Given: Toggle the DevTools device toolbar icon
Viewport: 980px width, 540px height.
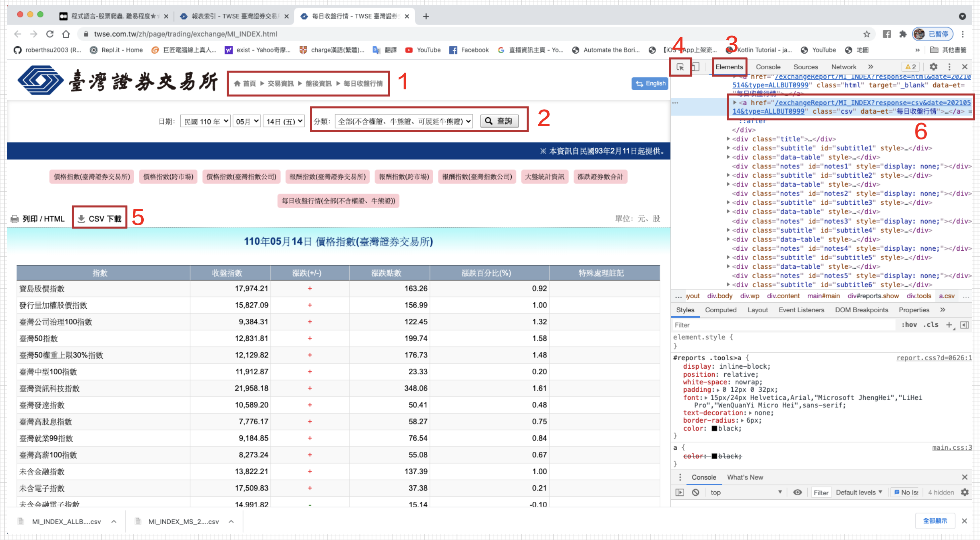Looking at the screenshot, I should pos(696,67).
